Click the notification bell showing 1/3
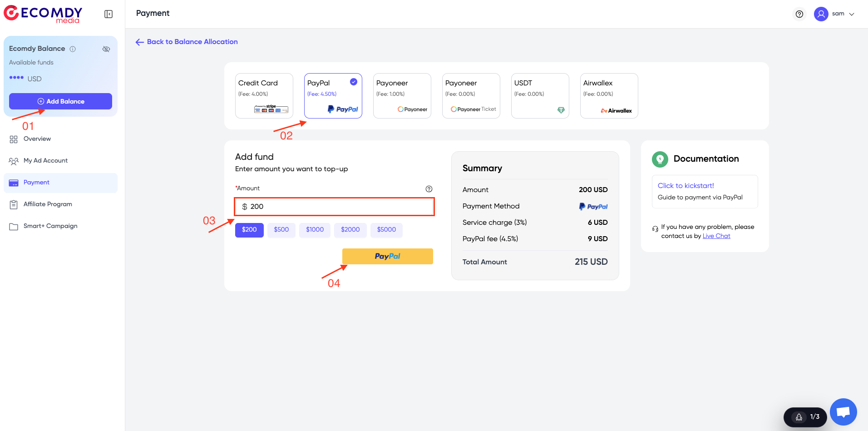The image size is (868, 431). click(x=805, y=416)
